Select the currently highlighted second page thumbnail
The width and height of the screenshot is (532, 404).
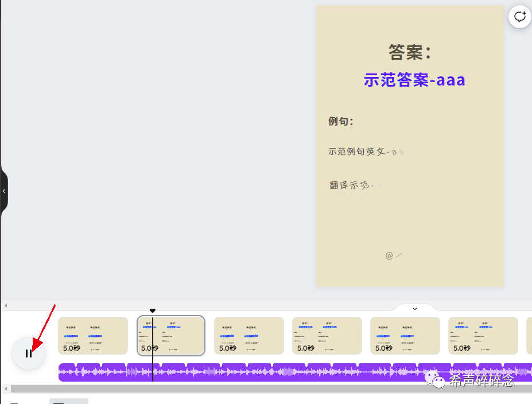tap(170, 336)
